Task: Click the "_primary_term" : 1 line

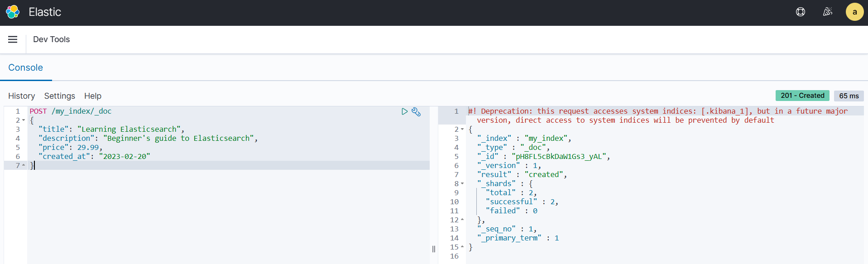Action: pos(518,238)
